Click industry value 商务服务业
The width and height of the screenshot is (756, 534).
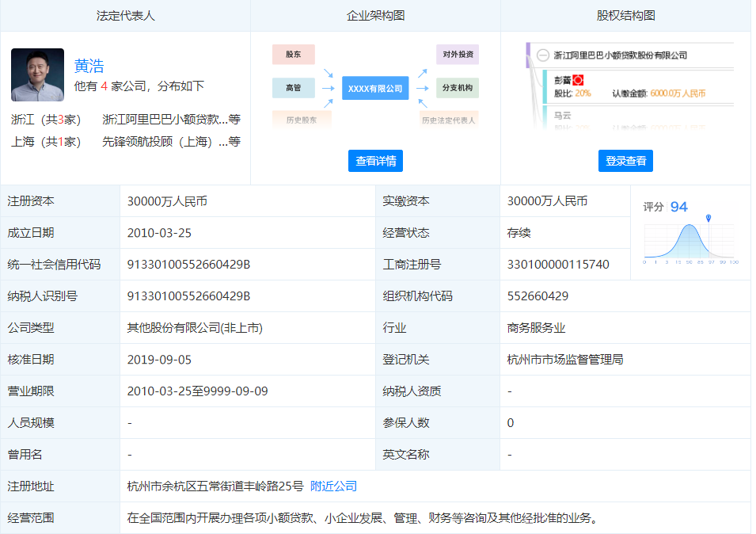click(x=536, y=328)
